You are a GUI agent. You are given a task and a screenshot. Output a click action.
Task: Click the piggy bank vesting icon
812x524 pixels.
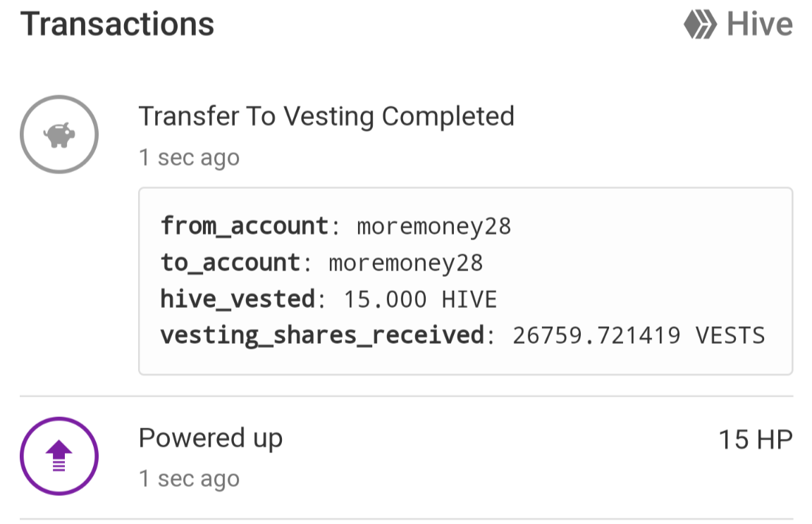[59, 135]
